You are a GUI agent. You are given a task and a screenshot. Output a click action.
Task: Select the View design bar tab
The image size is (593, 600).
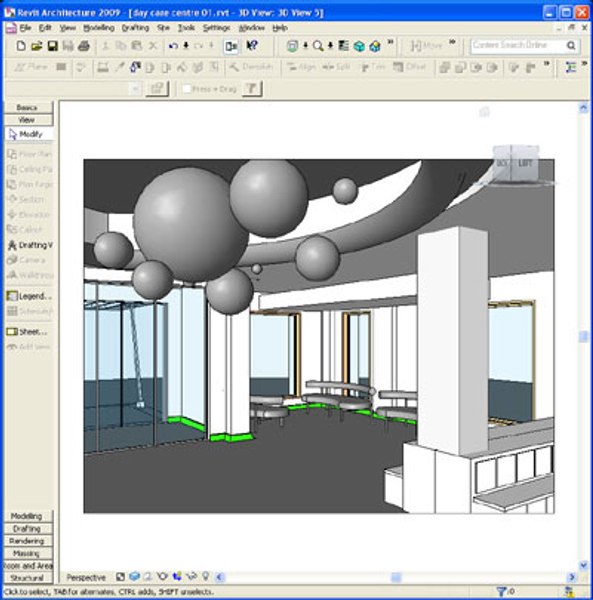(28, 120)
